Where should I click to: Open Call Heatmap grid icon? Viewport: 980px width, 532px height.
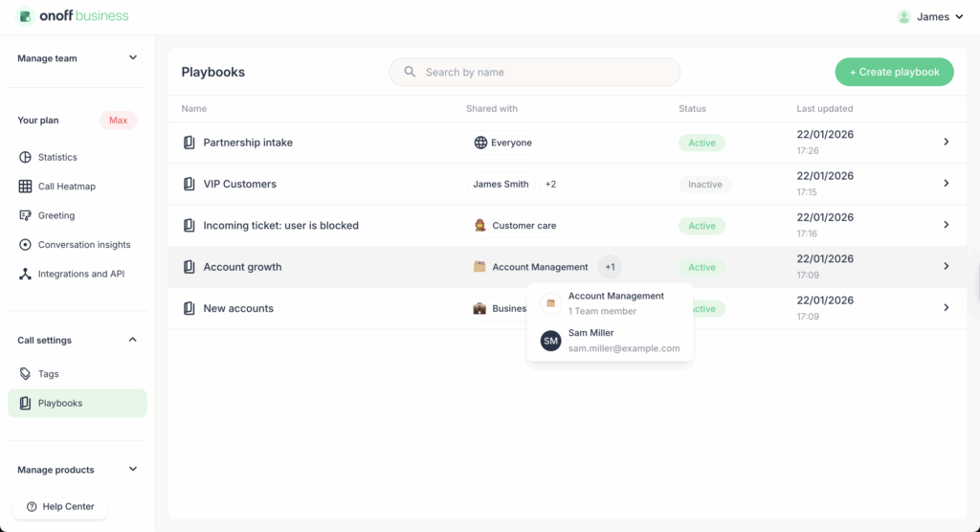(26, 187)
